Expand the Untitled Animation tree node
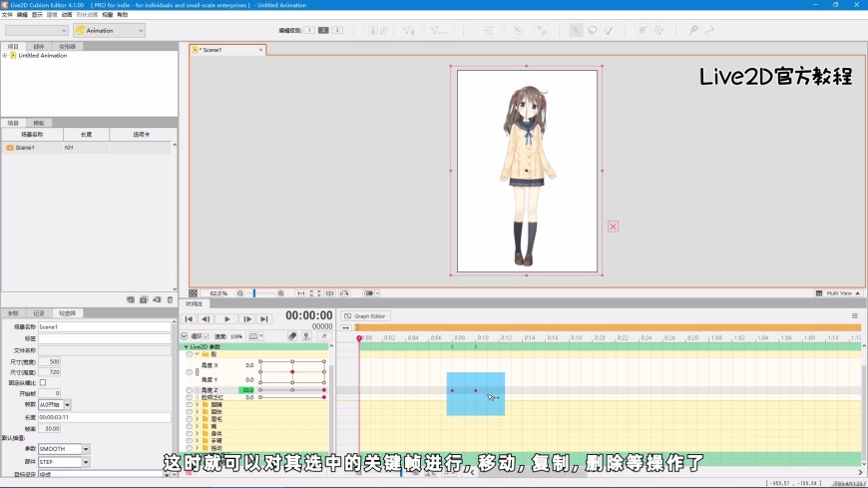Image resolution: width=868 pixels, height=488 pixels. tap(5, 56)
